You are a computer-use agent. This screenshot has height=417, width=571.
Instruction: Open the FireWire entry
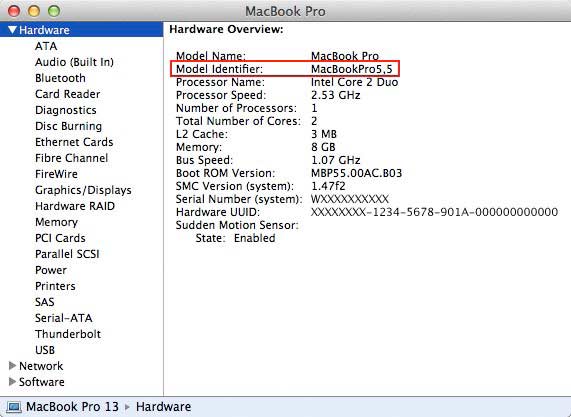[x=56, y=174]
